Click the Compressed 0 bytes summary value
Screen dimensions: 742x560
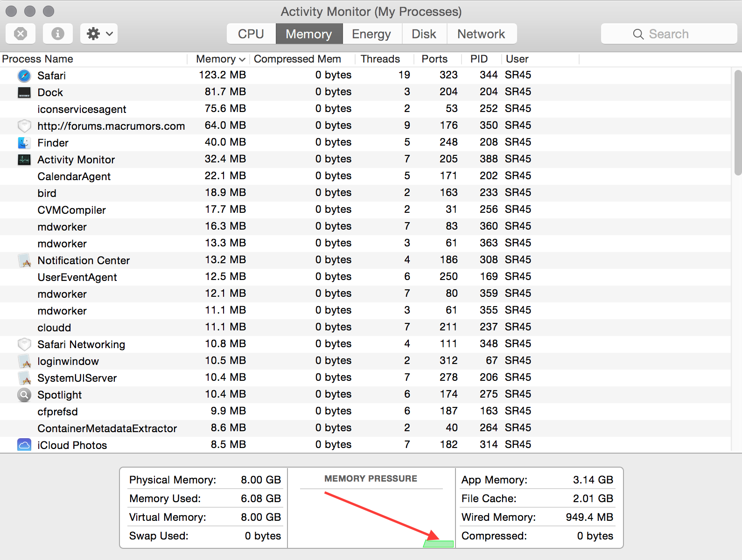(x=595, y=536)
